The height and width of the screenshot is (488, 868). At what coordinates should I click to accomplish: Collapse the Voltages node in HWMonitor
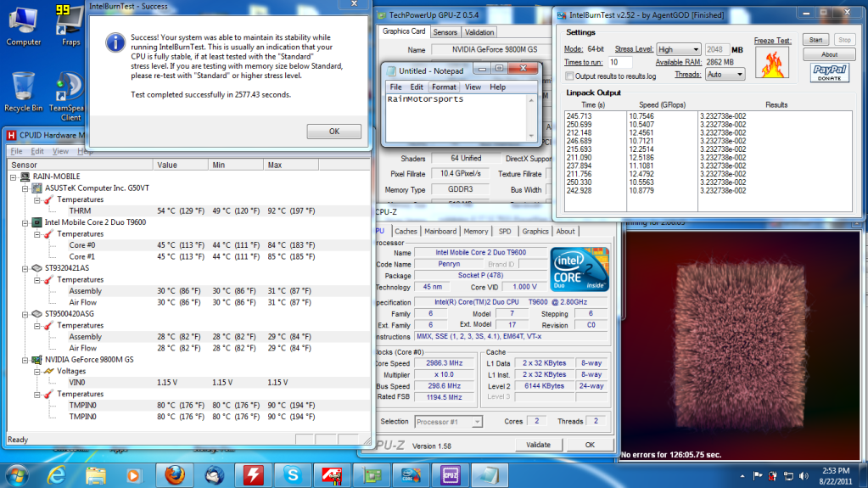pos(36,371)
